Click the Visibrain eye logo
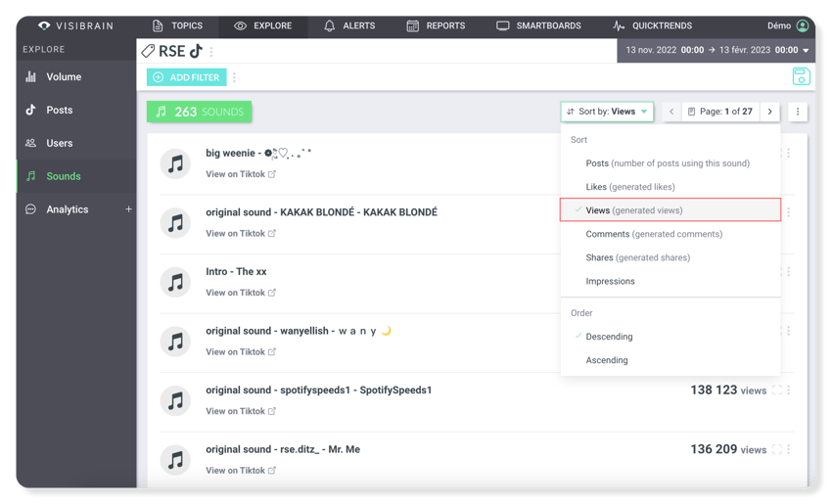Image resolution: width=832 pixels, height=504 pixels. click(44, 25)
